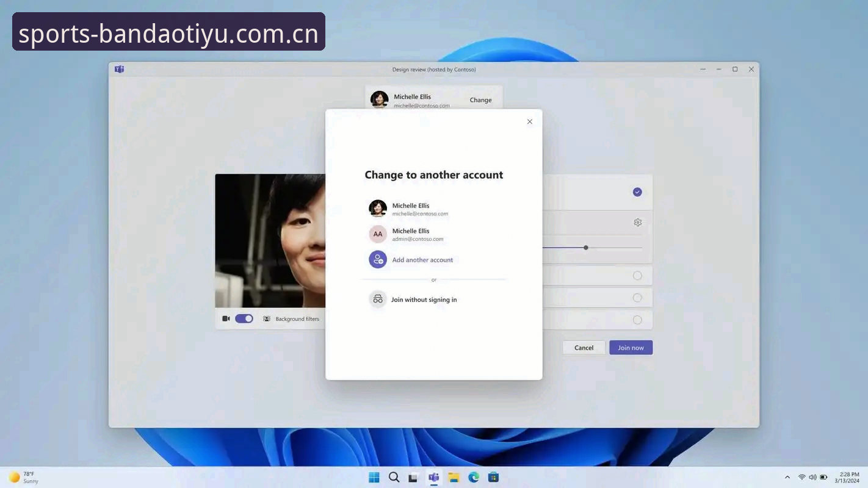Viewport: 868px width, 488px height.
Task: Click Cancel in the pre-join screen
Action: [x=584, y=348]
